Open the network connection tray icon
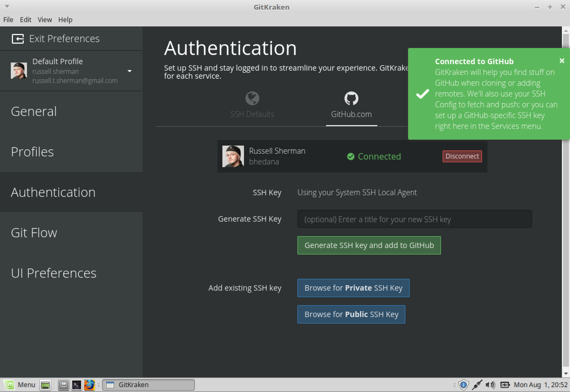This screenshot has width=570, height=392. coord(477,385)
